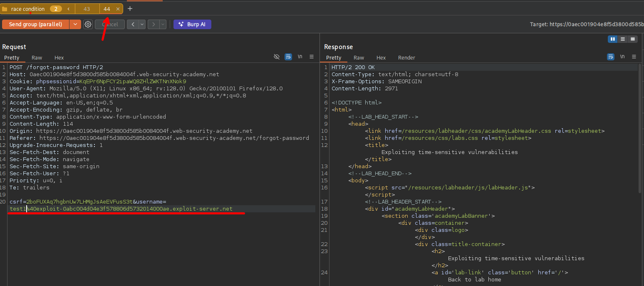Expand the Send group mode dropdown arrow

click(x=75, y=25)
